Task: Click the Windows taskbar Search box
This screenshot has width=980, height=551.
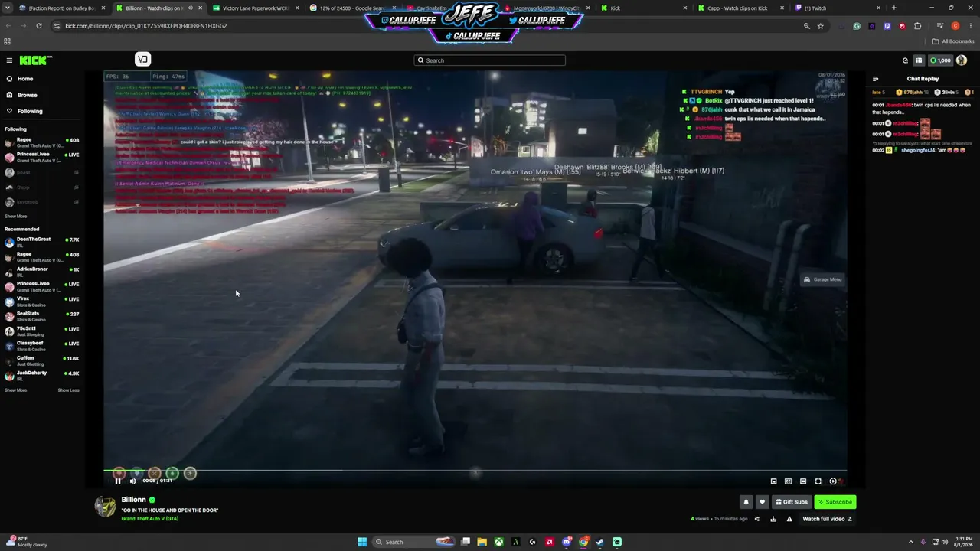Action: point(413,542)
